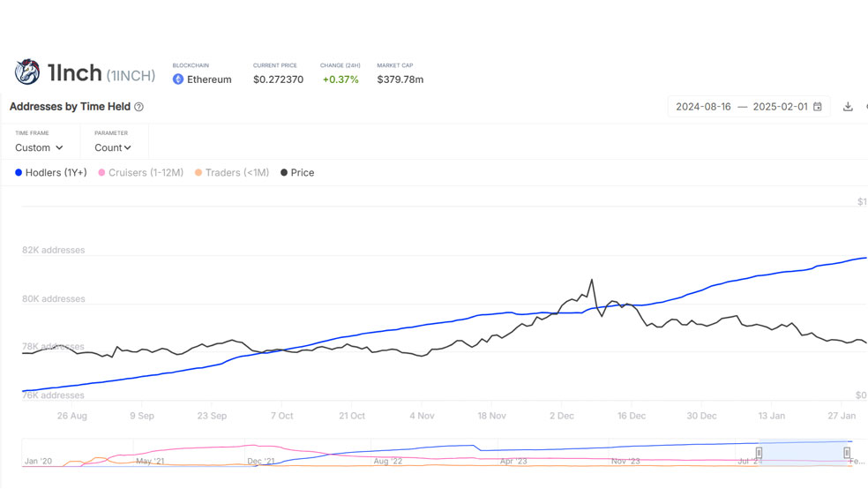868x489 pixels.
Task: Click the blue Hodlers legend color dot
Action: 19,173
